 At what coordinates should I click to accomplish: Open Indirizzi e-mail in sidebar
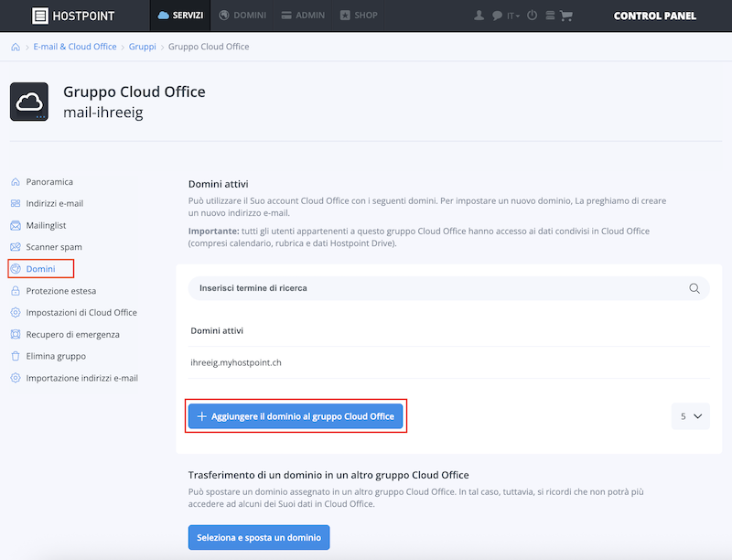pyautogui.click(x=54, y=203)
